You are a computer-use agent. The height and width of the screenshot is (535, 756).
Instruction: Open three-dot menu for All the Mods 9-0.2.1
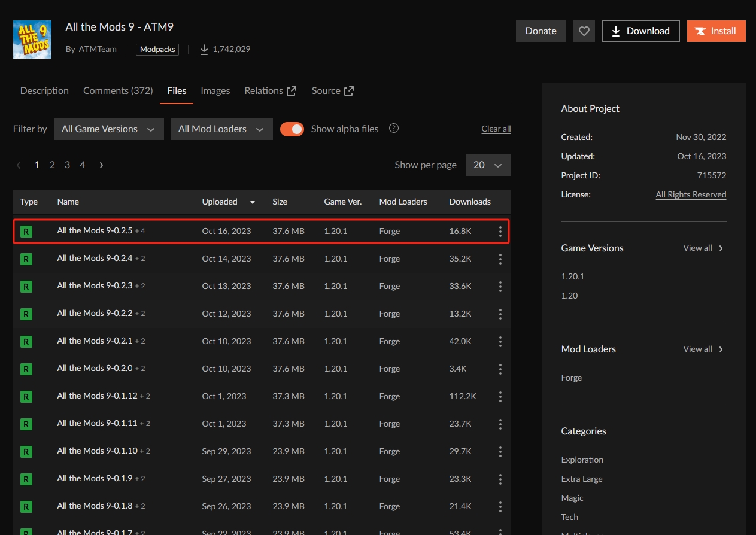click(x=500, y=341)
